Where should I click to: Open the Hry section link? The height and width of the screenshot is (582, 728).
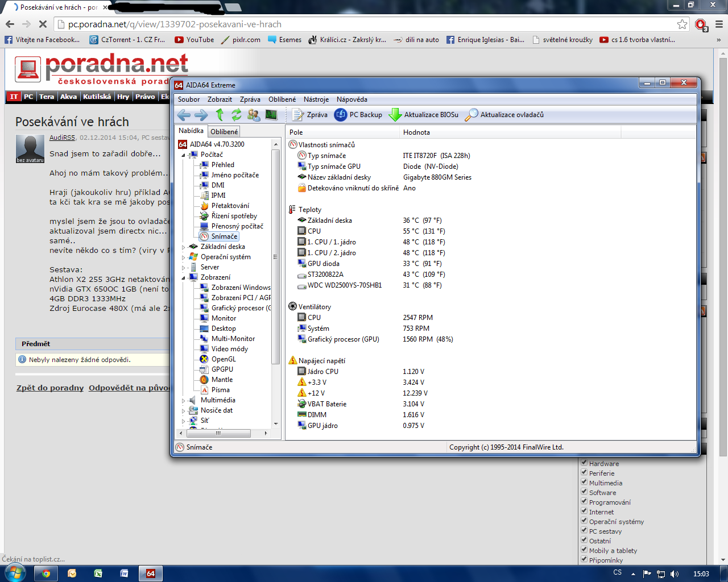tap(123, 97)
